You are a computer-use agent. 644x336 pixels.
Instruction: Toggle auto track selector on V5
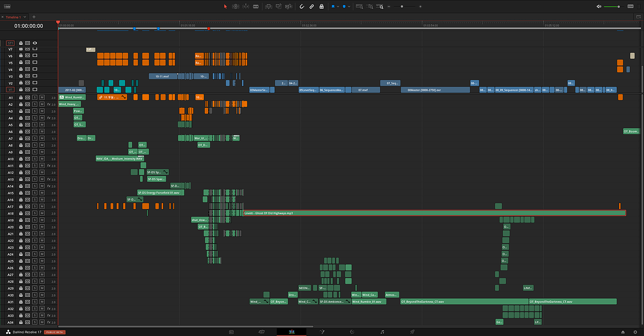[28, 63]
